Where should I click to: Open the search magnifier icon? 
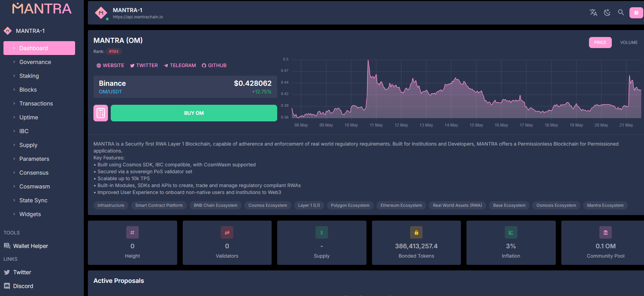coord(621,12)
